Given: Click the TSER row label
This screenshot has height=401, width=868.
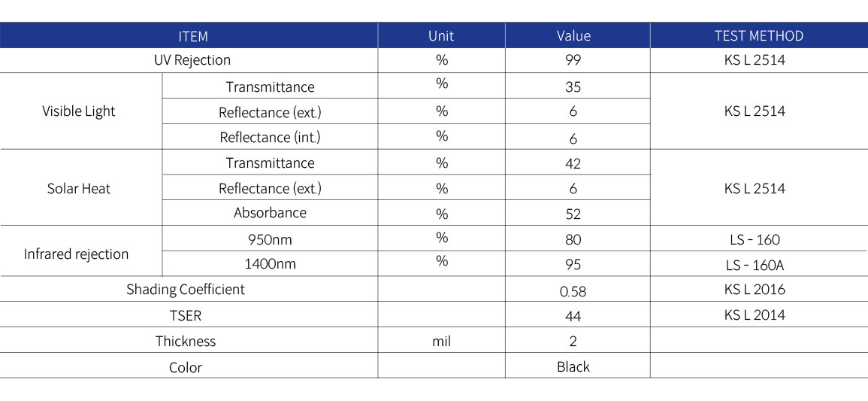Looking at the screenshot, I should [186, 316].
